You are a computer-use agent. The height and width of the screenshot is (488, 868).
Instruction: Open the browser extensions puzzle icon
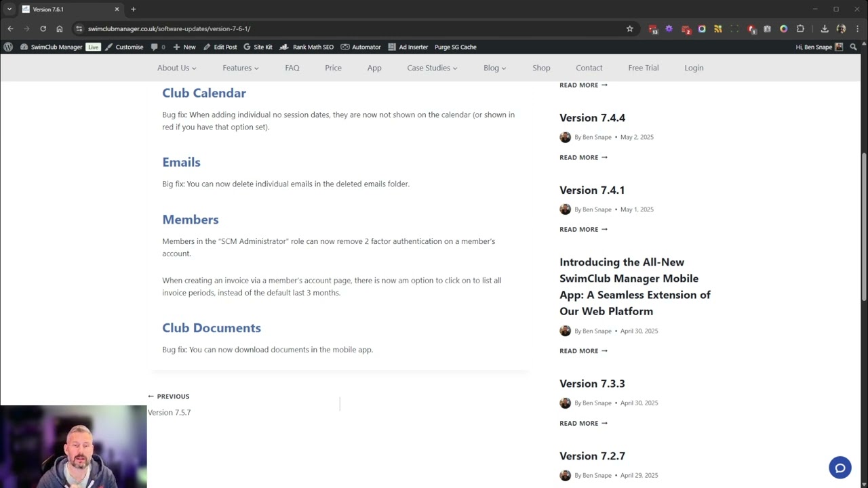[x=800, y=28]
